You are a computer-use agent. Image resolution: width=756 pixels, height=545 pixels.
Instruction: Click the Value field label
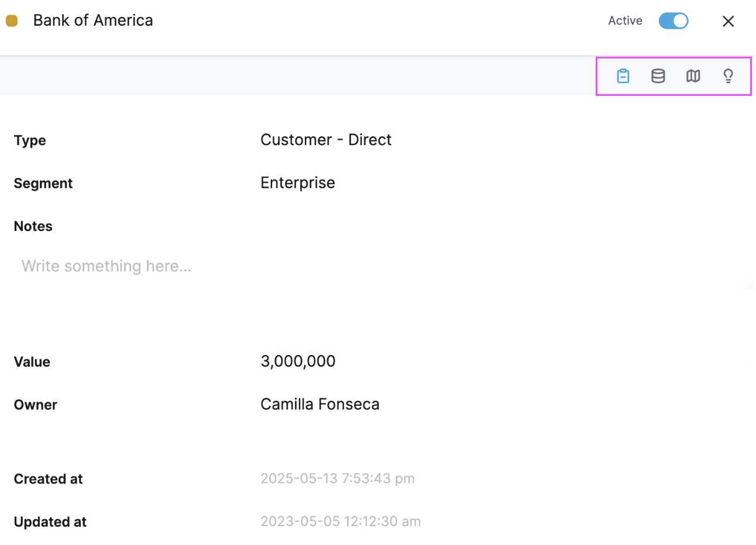point(32,362)
